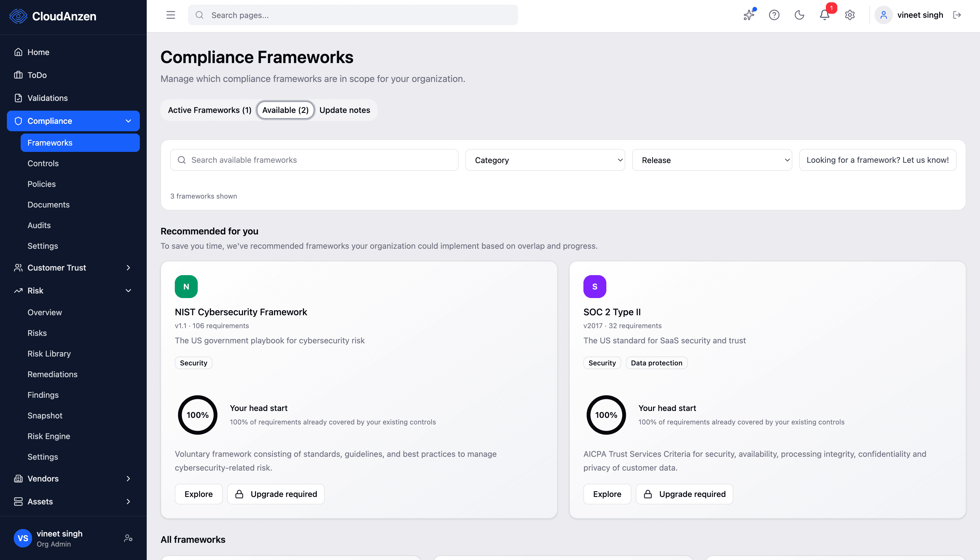Click the user settings icon beside Org Admin
This screenshot has width=980, height=560.
(x=128, y=538)
